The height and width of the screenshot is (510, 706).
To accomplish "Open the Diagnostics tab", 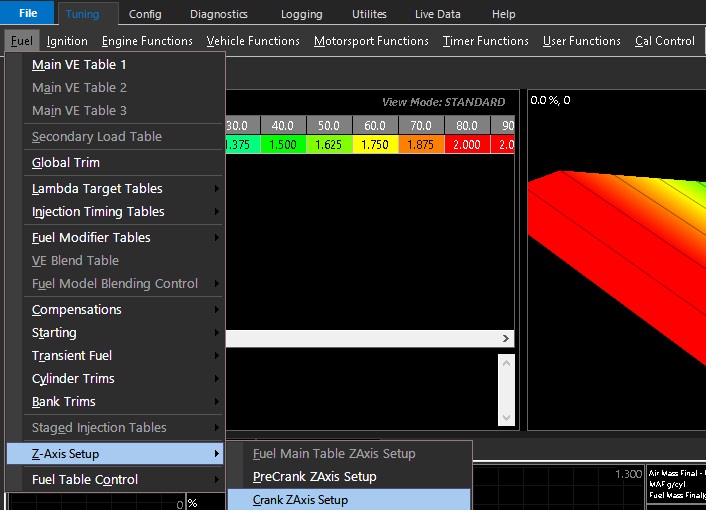I will coord(219,14).
